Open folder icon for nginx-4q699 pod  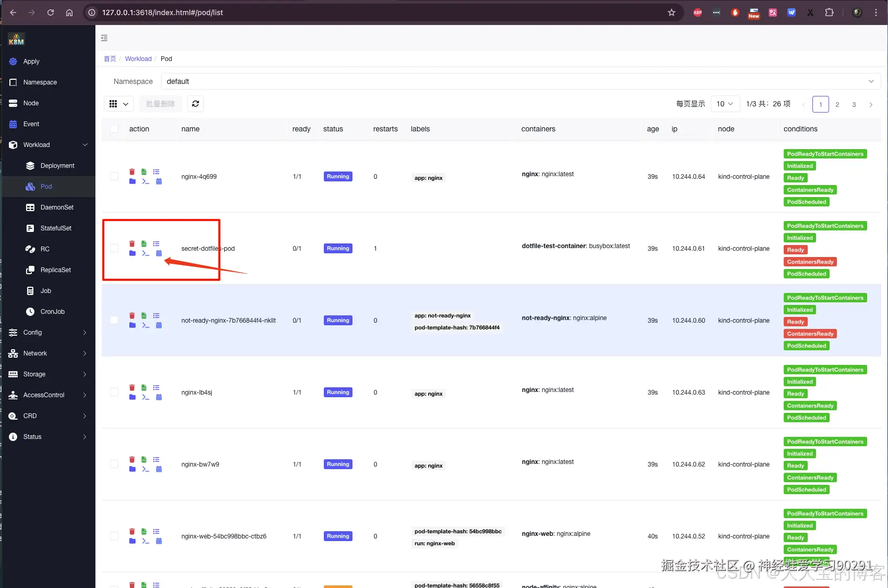click(x=132, y=181)
